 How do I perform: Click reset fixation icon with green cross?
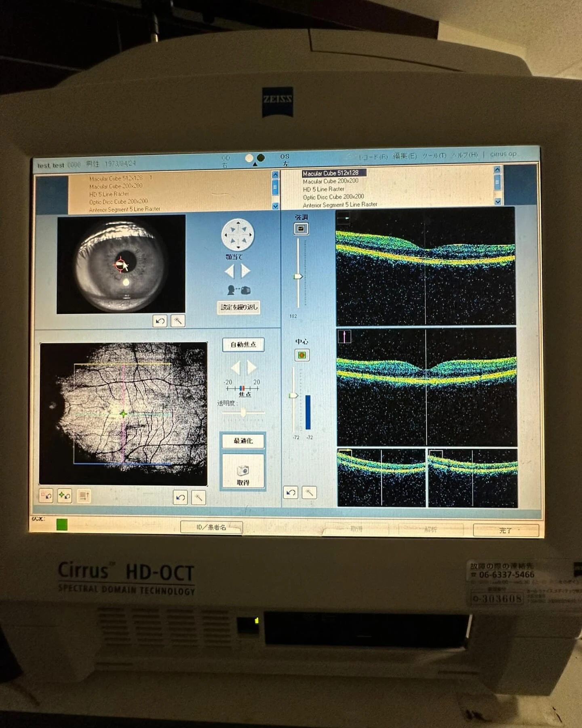[65, 495]
